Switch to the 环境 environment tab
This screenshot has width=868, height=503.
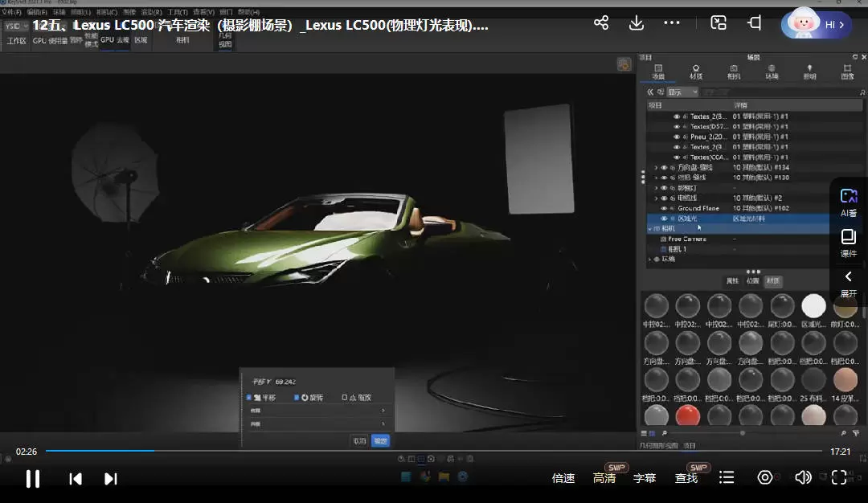[x=772, y=72]
